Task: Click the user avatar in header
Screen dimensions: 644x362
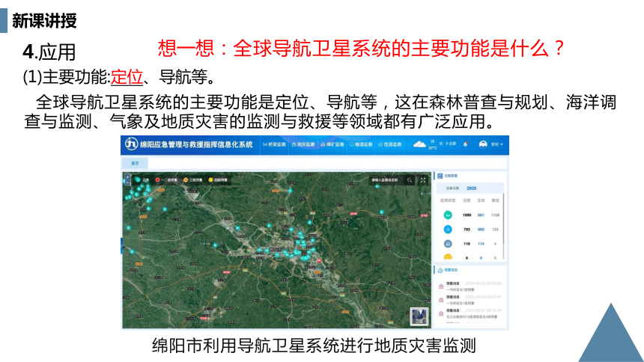Action: click(x=483, y=144)
